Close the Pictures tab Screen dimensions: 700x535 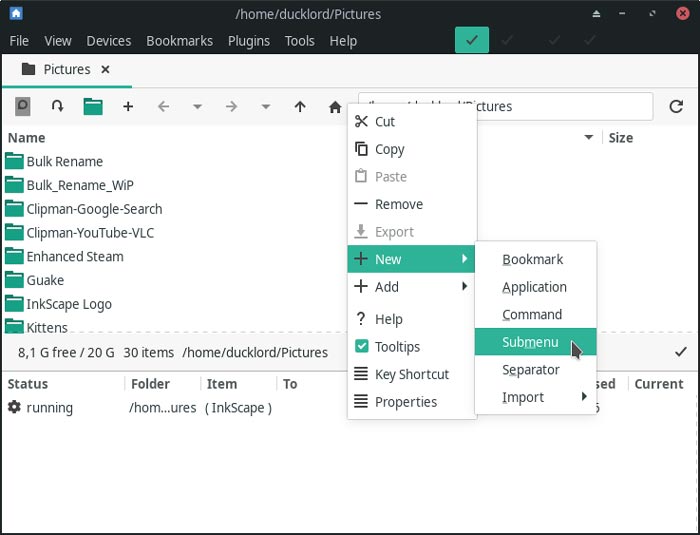[x=106, y=70]
